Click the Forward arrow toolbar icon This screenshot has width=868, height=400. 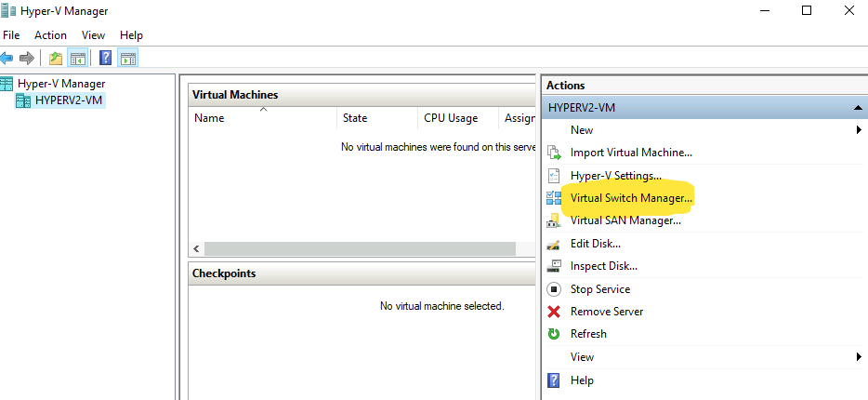[x=27, y=58]
